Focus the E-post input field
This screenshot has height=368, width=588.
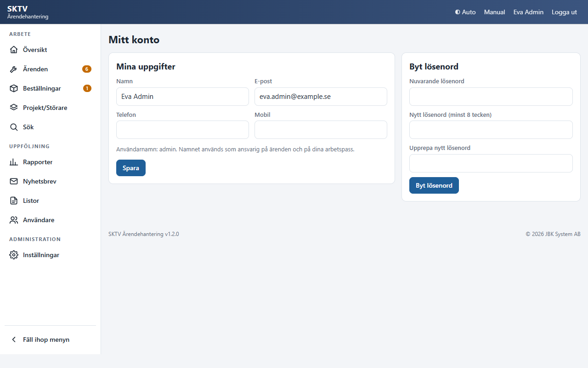click(x=321, y=97)
